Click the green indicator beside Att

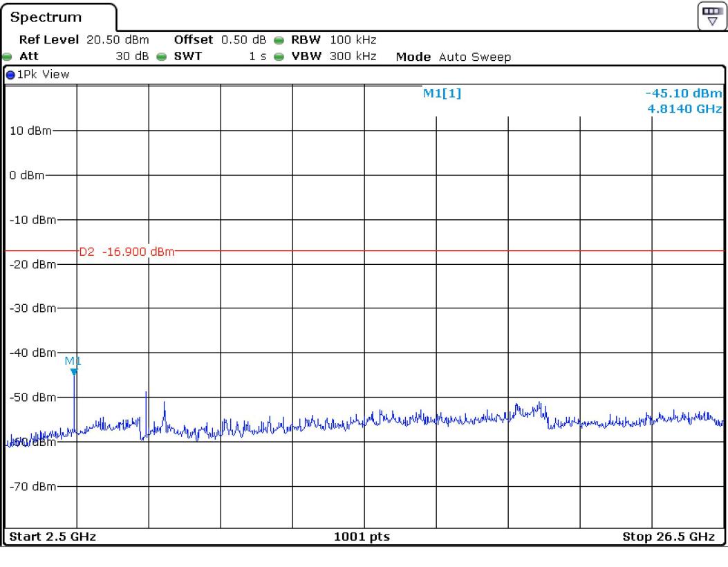(x=7, y=57)
